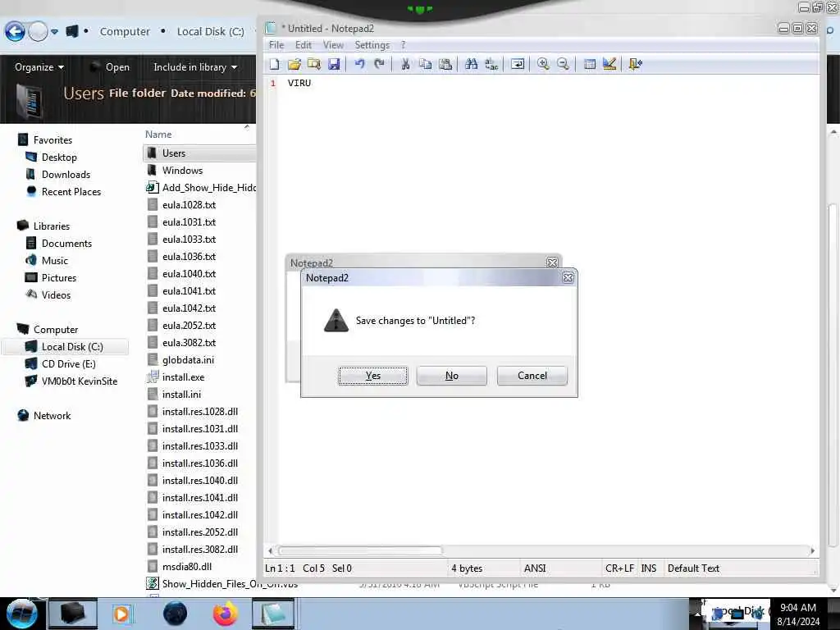Close the Save changes dialog with X
Image resolution: width=840 pixels, height=630 pixels.
pos(568,277)
